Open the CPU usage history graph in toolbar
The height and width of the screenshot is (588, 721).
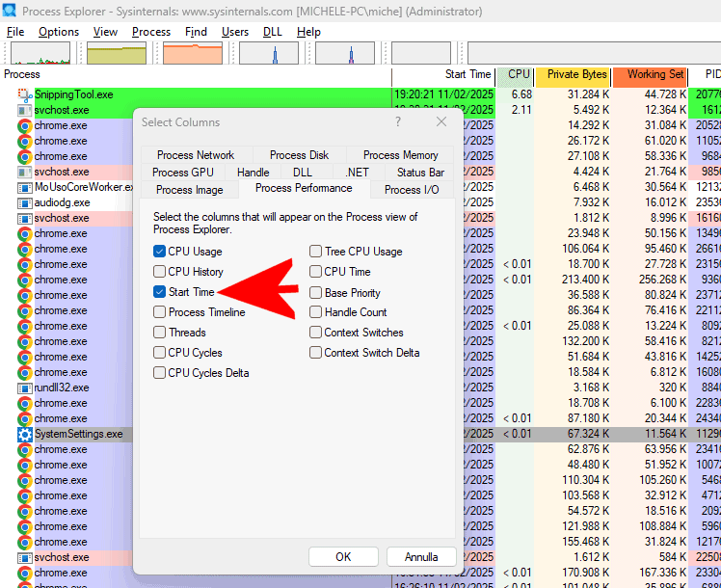coord(40,53)
